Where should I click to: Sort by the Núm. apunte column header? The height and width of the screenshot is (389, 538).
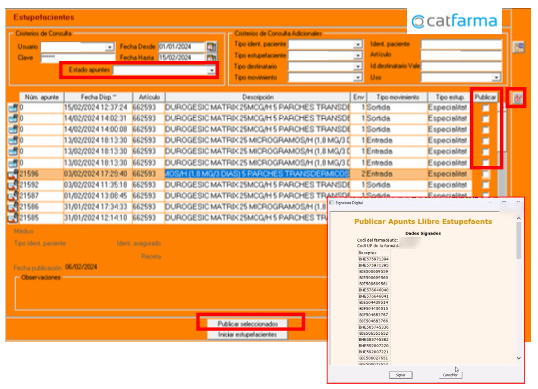[42, 97]
